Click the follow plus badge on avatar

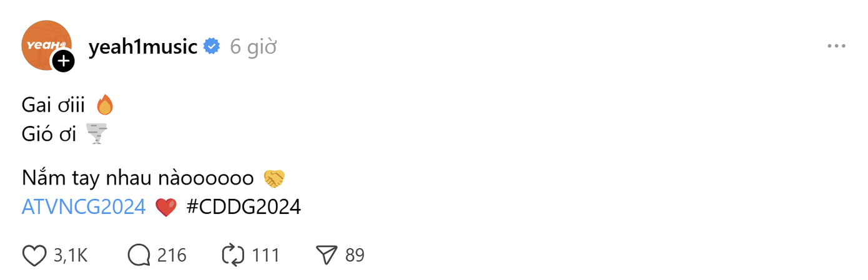[63, 61]
